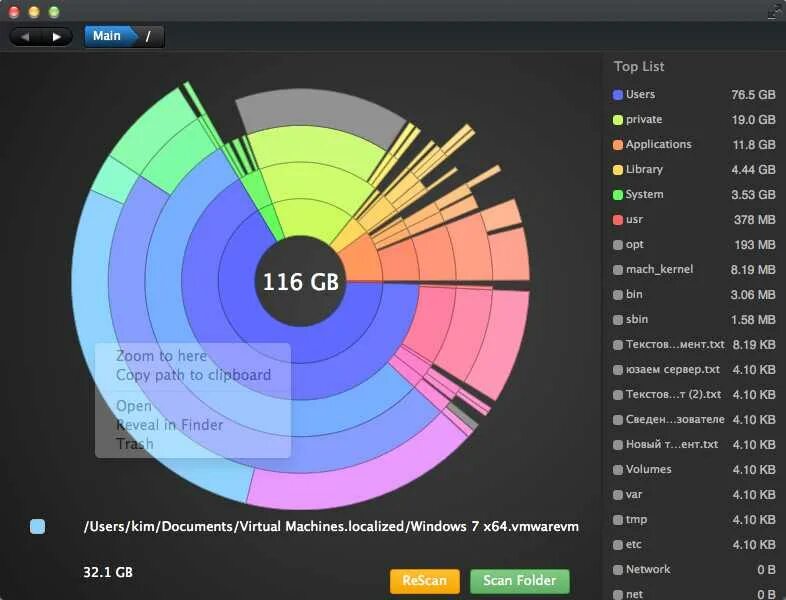Click the light blue path color square
This screenshot has width=786, height=600.
pyautogui.click(x=38, y=526)
